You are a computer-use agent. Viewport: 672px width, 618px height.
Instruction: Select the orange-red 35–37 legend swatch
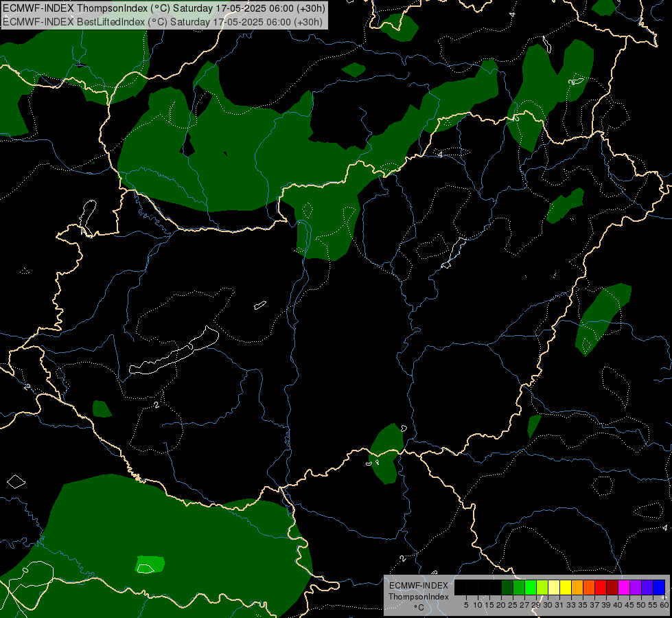click(x=589, y=587)
